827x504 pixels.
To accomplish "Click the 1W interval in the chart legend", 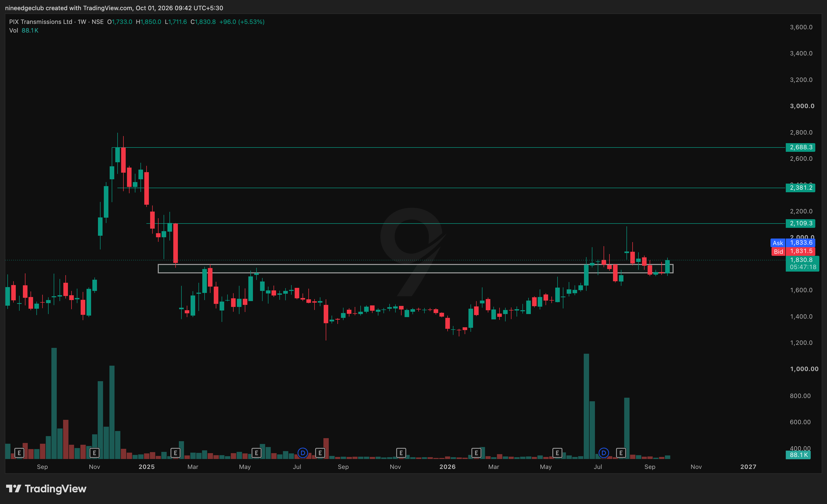I will coord(82,22).
